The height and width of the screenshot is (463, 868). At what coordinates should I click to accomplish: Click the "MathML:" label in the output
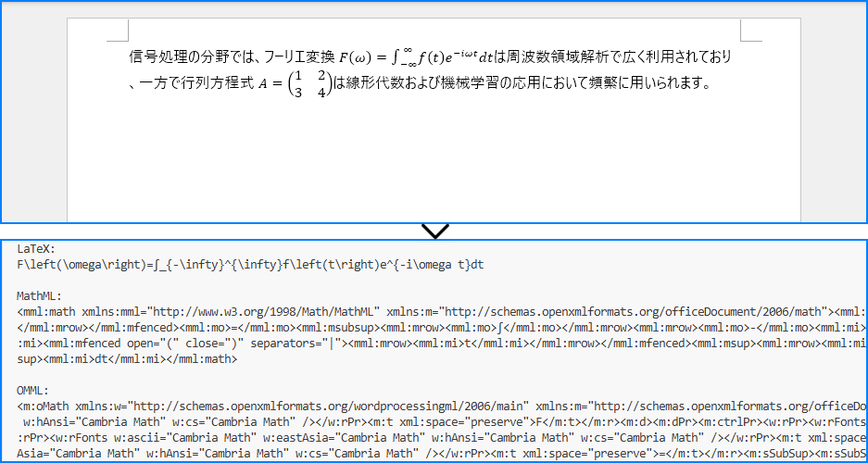point(39,296)
